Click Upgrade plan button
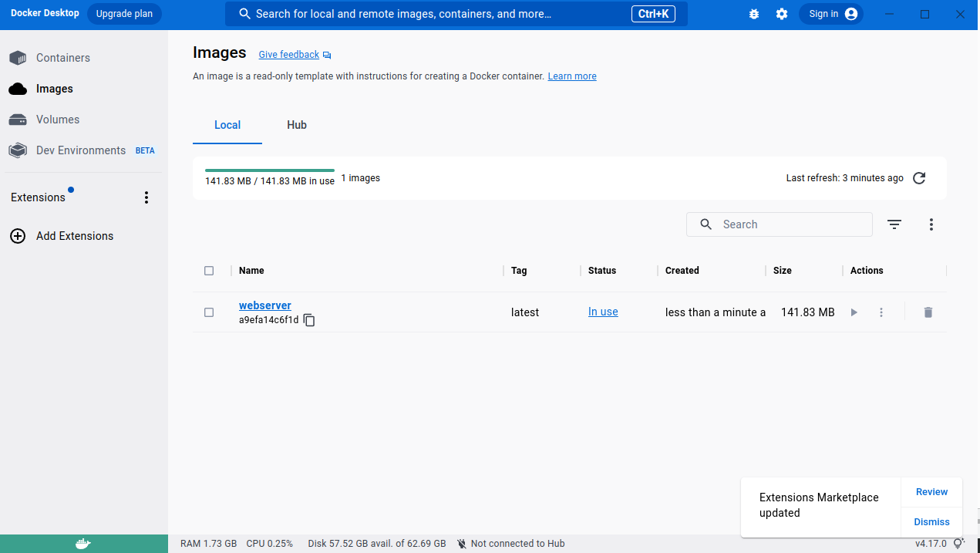The image size is (980, 553). point(124,14)
